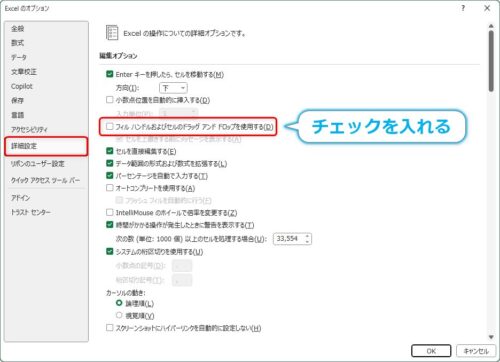Image resolution: width=500 pixels, height=362 pixels.
Task: Click the vertical scrollbar thumb
Action: pos(491,61)
